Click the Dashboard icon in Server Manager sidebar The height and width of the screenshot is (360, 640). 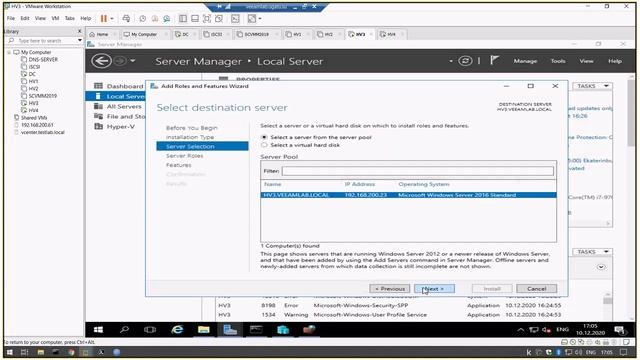[x=98, y=86]
